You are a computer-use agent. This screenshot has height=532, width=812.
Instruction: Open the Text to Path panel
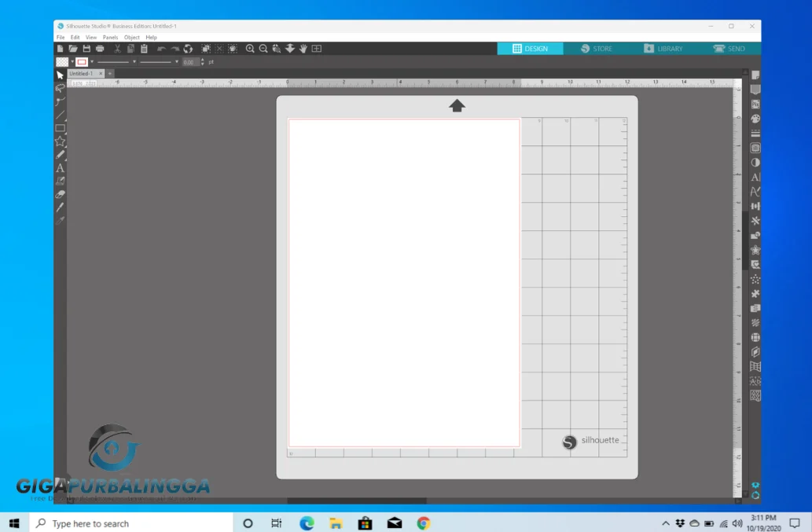tap(755, 192)
